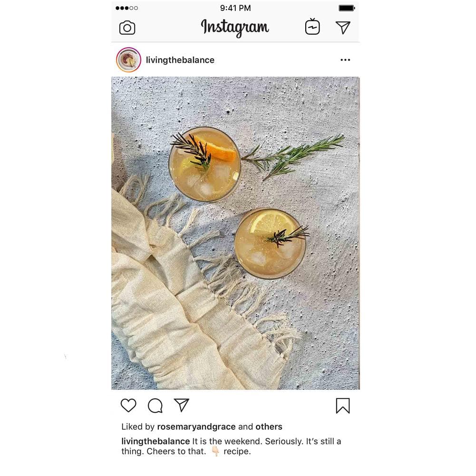Tap the battery indicator in status bar

point(347,8)
